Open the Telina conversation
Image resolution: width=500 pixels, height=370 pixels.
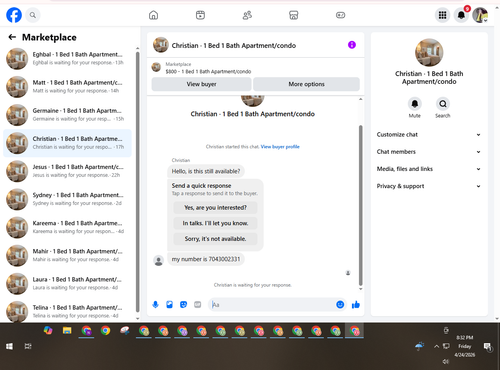pos(67,311)
